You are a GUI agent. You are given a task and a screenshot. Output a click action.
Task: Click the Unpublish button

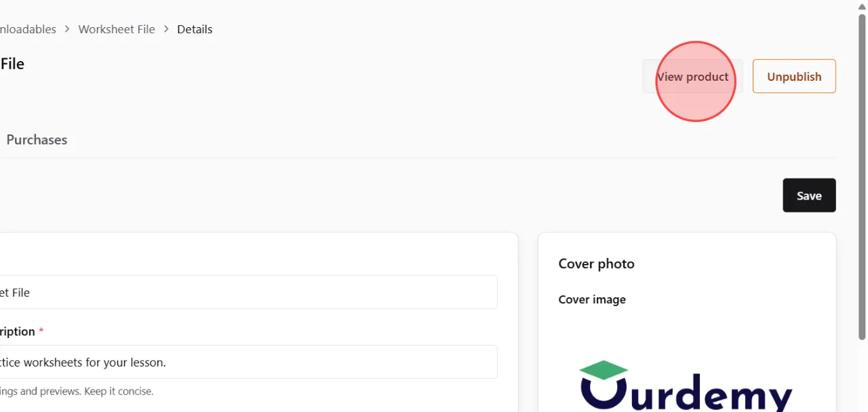pyautogui.click(x=794, y=77)
